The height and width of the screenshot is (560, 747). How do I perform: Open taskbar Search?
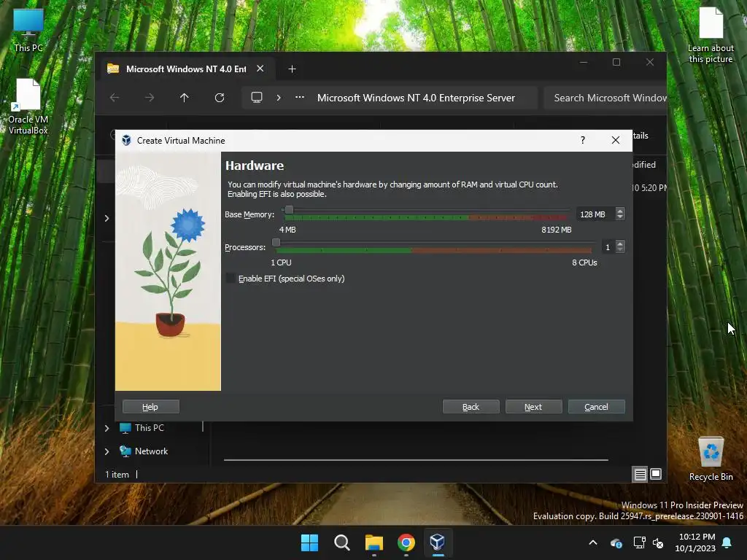pos(342,542)
